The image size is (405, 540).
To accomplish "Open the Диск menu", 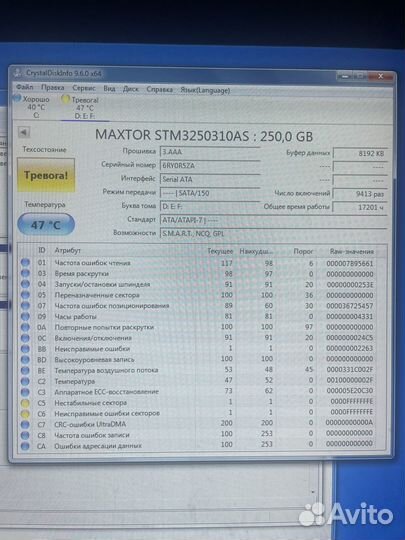I will [x=131, y=89].
